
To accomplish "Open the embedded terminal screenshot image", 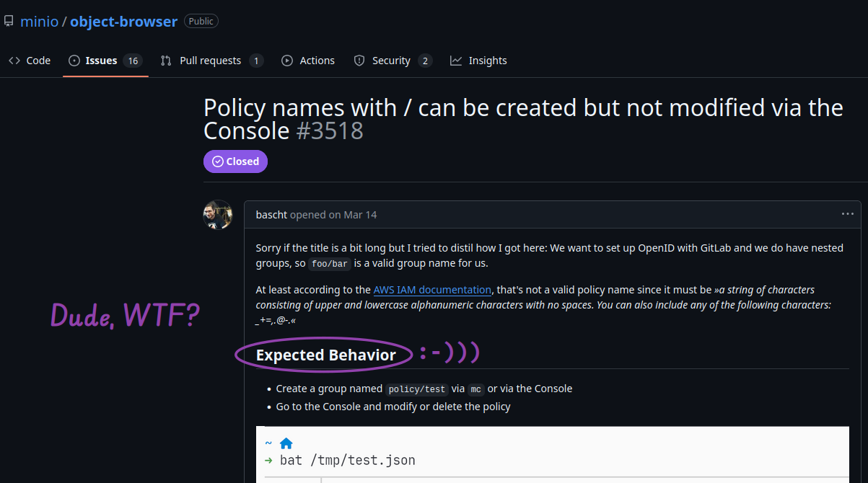I will 553,454.
